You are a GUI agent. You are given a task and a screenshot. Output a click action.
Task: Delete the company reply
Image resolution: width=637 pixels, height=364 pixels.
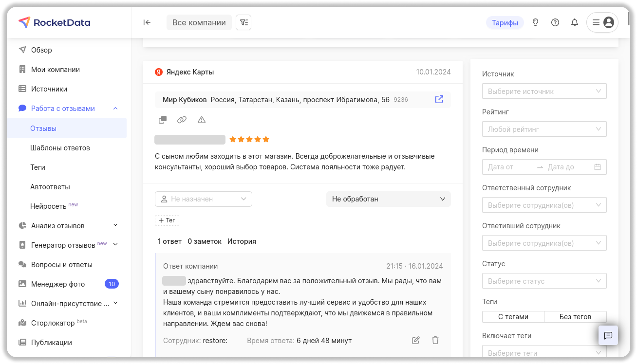click(x=435, y=341)
